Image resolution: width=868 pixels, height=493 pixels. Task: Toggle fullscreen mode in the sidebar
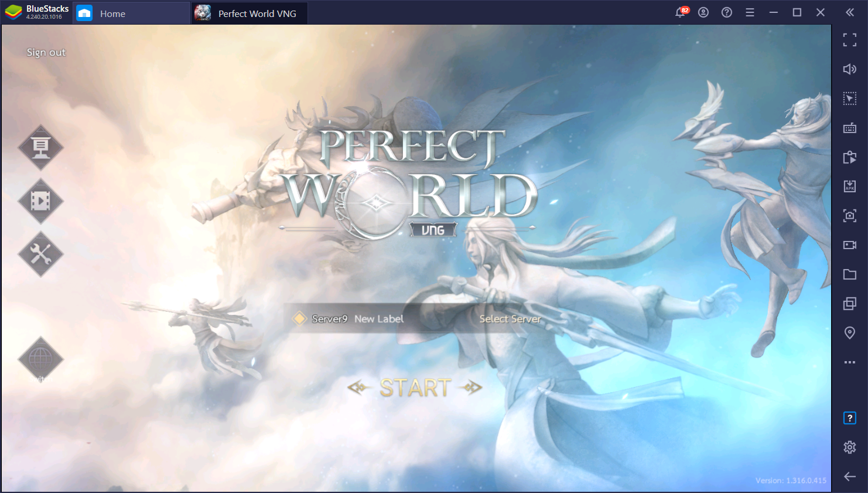click(x=850, y=40)
